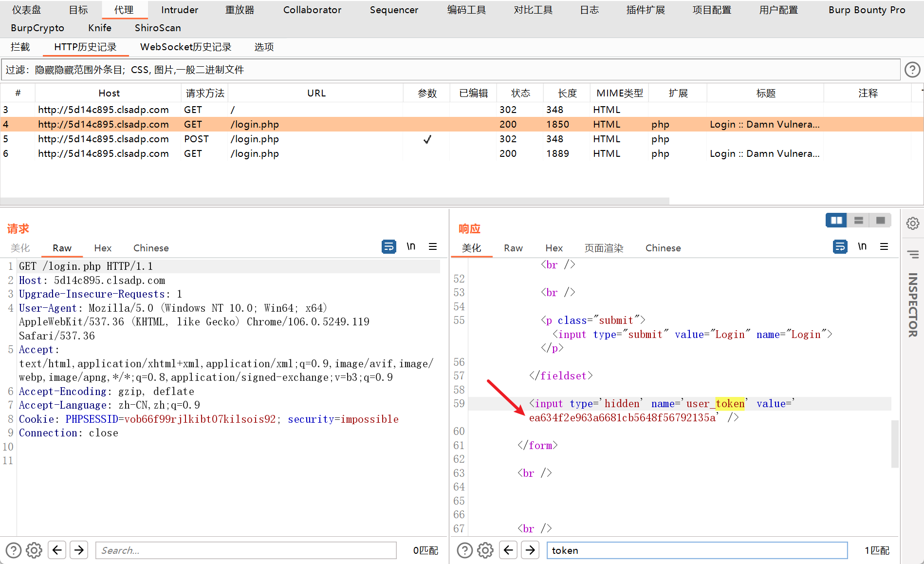
Task: Toggle word wrap icon in request panel
Action: [x=388, y=247]
